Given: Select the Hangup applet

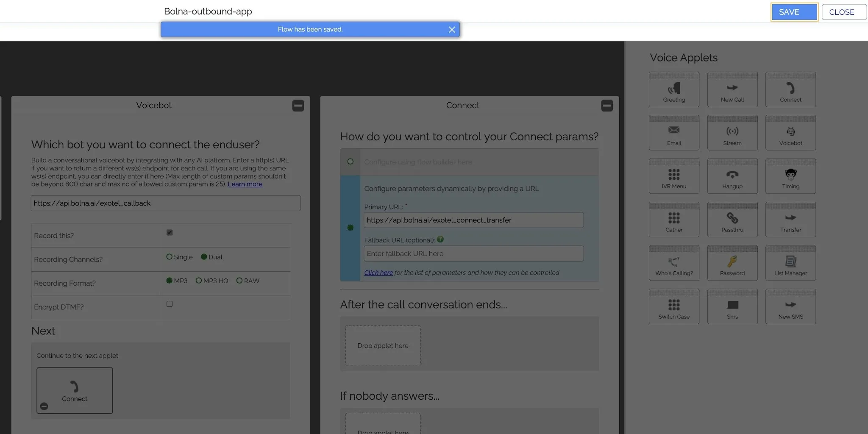Looking at the screenshot, I should (x=732, y=176).
